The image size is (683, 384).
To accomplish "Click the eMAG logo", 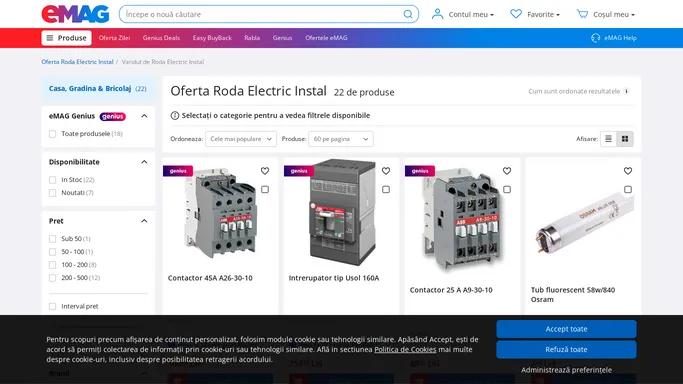I will pos(75,14).
